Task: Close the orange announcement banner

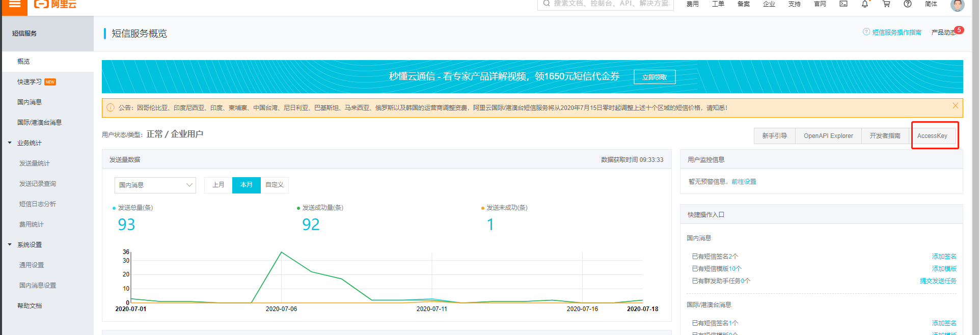Action: click(956, 105)
